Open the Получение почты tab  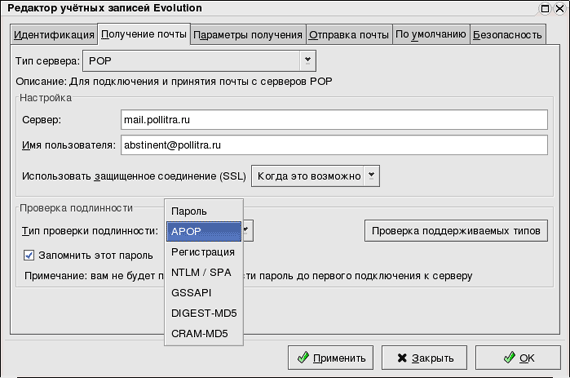tap(144, 34)
